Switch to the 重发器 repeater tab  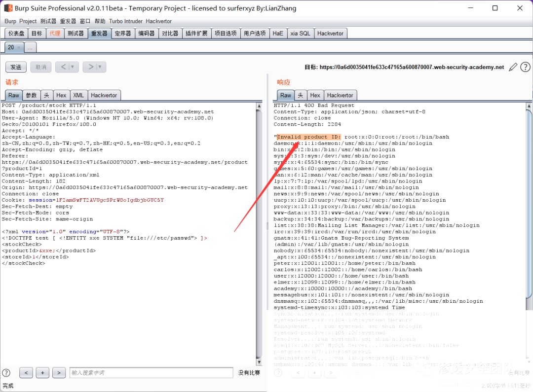tap(99, 34)
